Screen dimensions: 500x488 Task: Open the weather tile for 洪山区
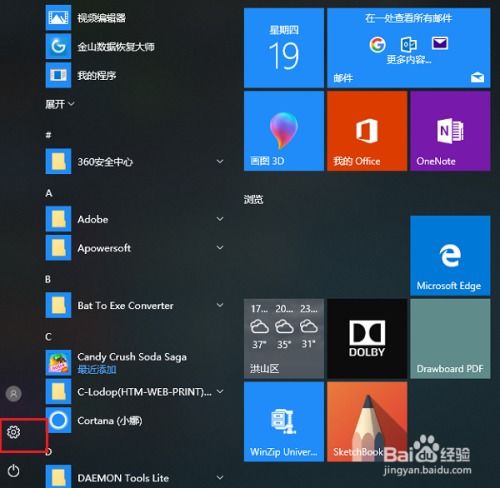(284, 339)
